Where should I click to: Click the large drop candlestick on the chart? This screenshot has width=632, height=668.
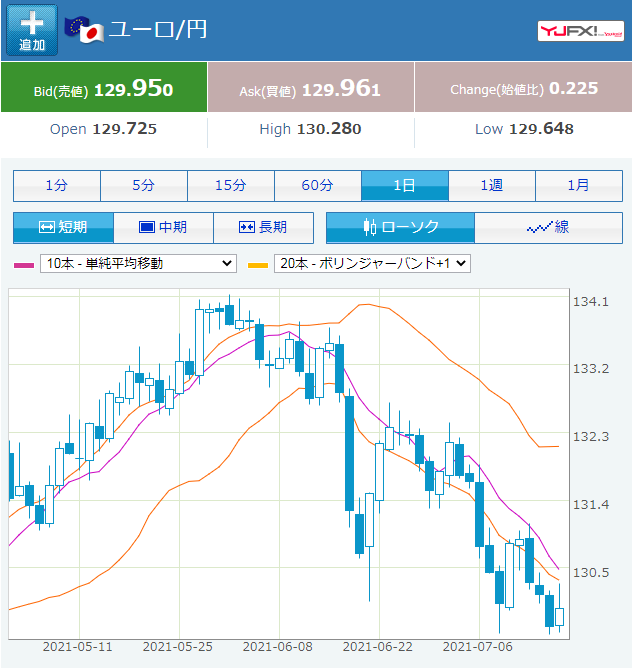(x=349, y=453)
